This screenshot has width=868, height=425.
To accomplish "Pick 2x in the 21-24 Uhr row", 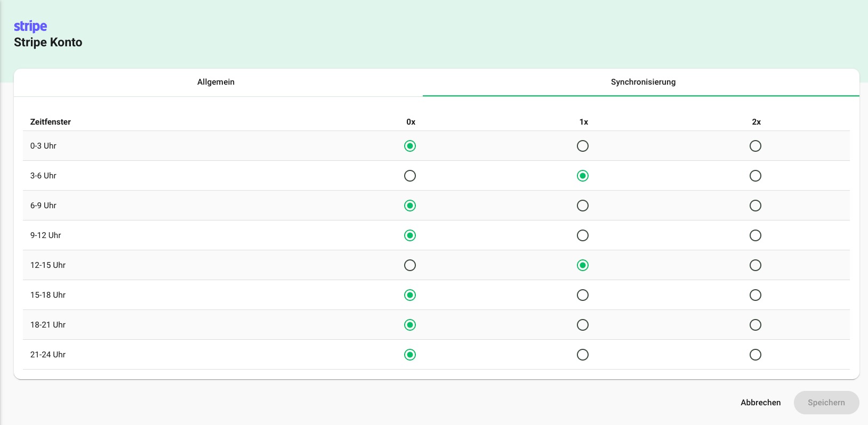I will click(756, 355).
